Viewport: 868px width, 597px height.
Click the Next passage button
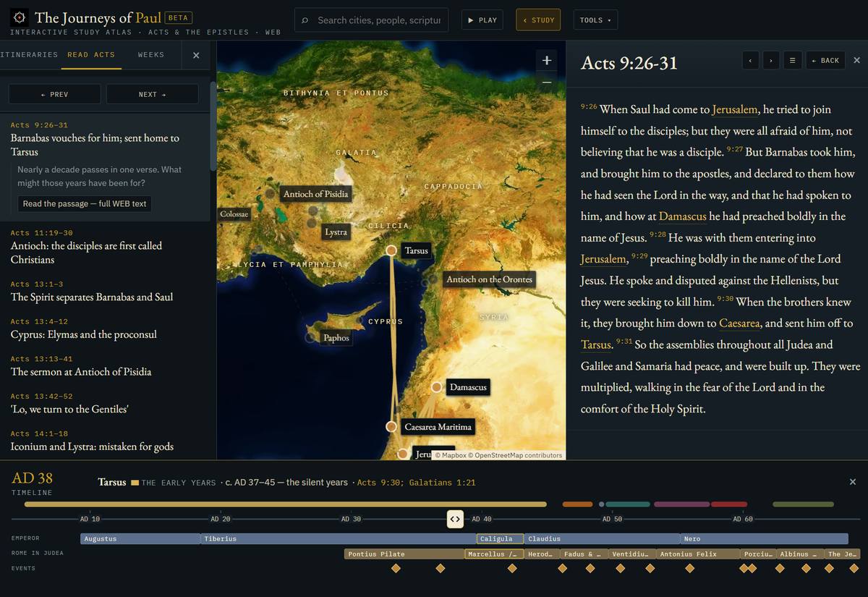pos(153,94)
